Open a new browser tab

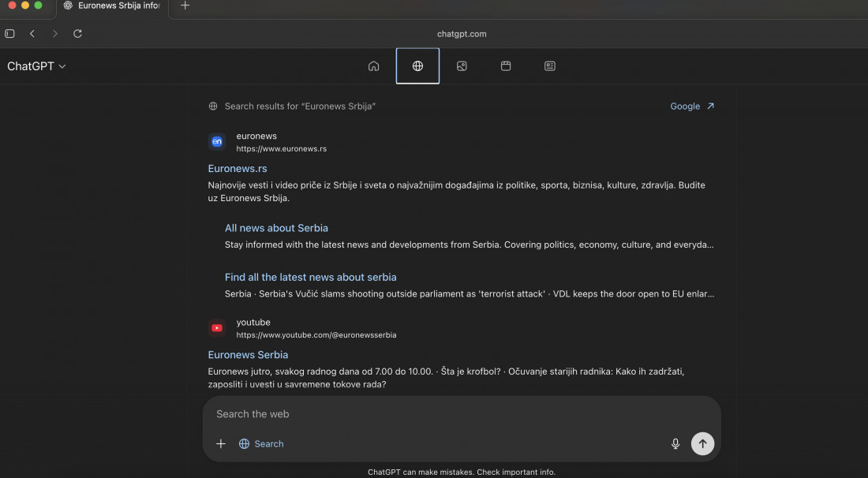click(185, 6)
